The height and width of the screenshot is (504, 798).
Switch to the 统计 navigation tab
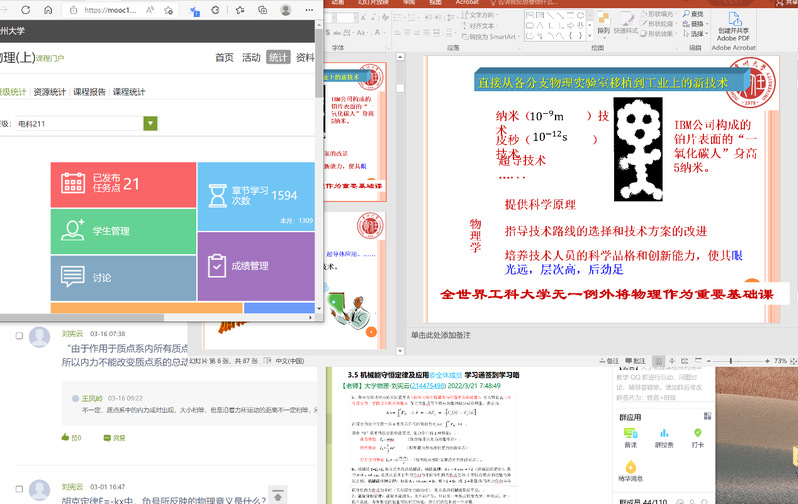277,58
